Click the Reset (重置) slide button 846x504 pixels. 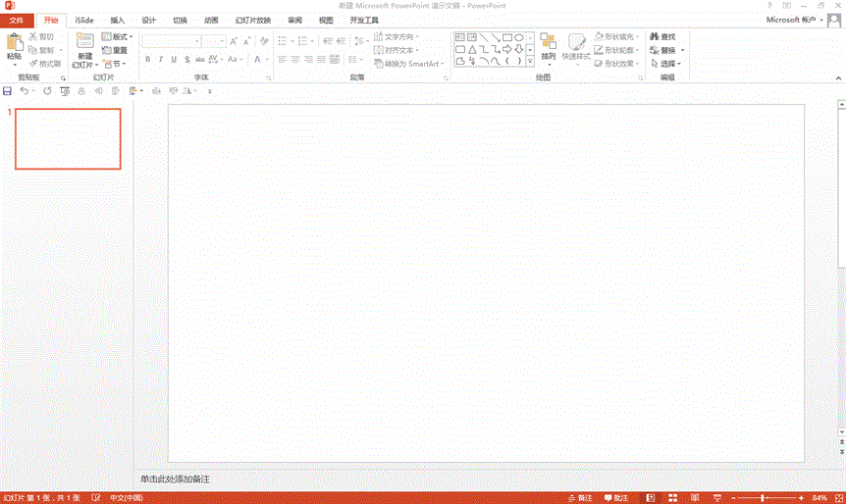[x=115, y=50]
